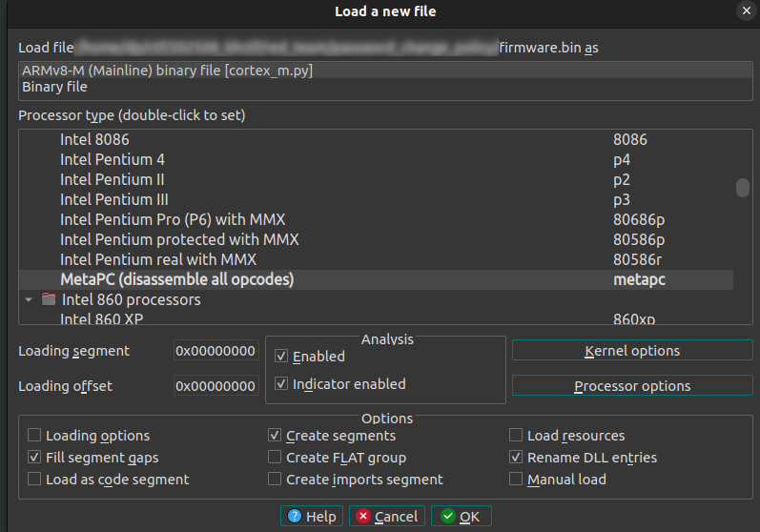Click the red X icon on Cancel
760x532 pixels.
point(363,517)
